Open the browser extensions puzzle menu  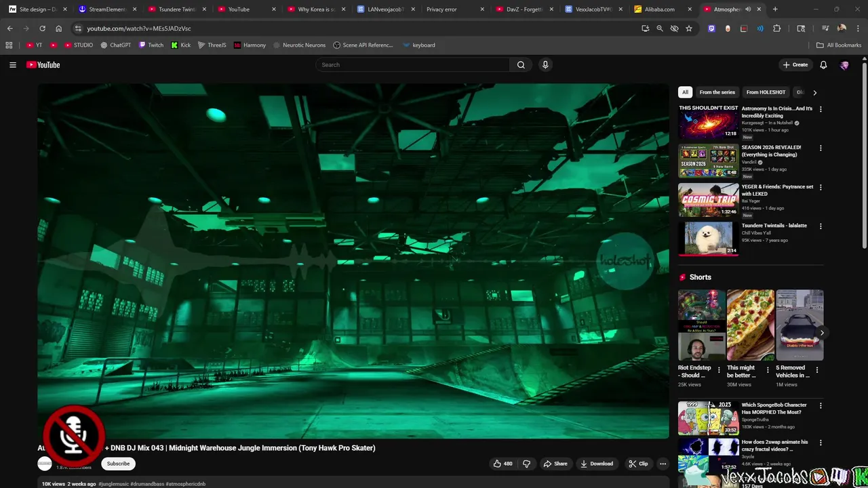tap(777, 28)
